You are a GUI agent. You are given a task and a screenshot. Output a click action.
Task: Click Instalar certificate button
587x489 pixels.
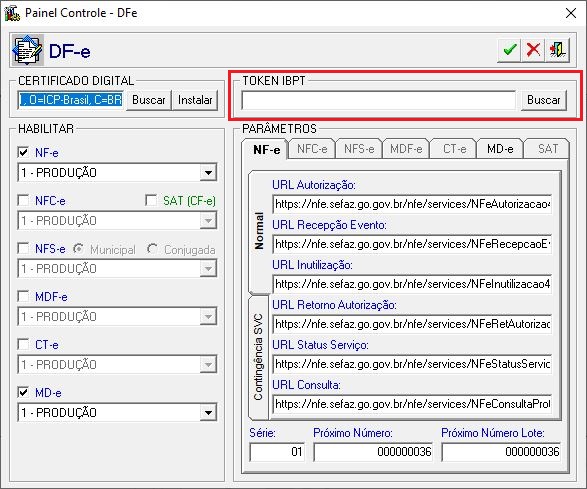coord(195,100)
